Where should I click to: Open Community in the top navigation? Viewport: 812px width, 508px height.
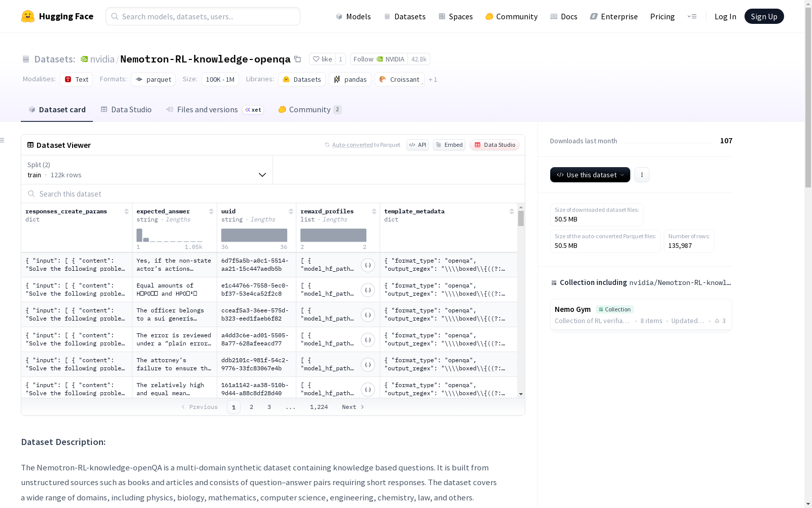click(x=512, y=16)
